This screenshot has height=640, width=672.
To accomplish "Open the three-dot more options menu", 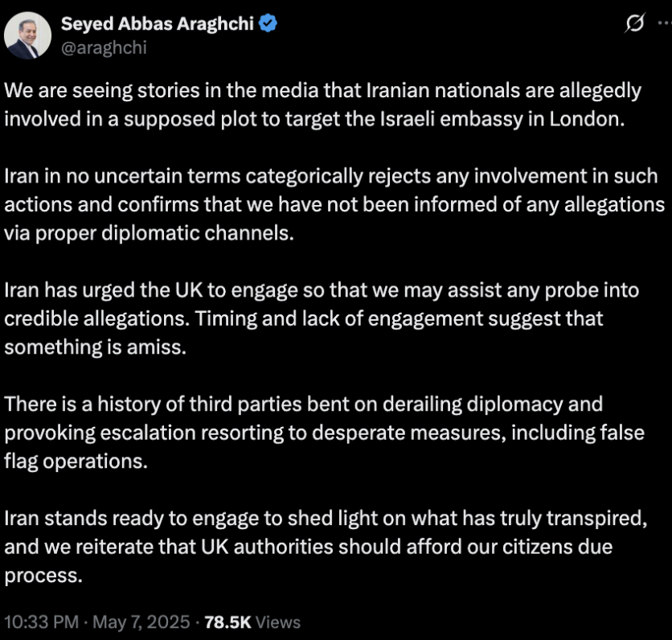I will 665,23.
